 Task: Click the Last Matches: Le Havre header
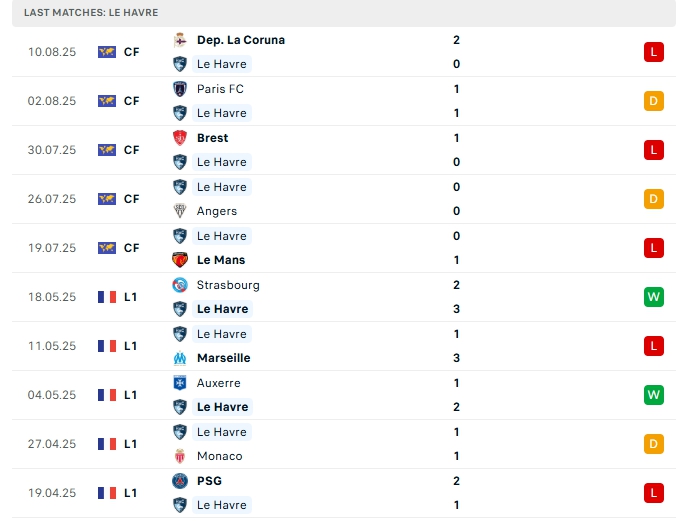pos(91,12)
